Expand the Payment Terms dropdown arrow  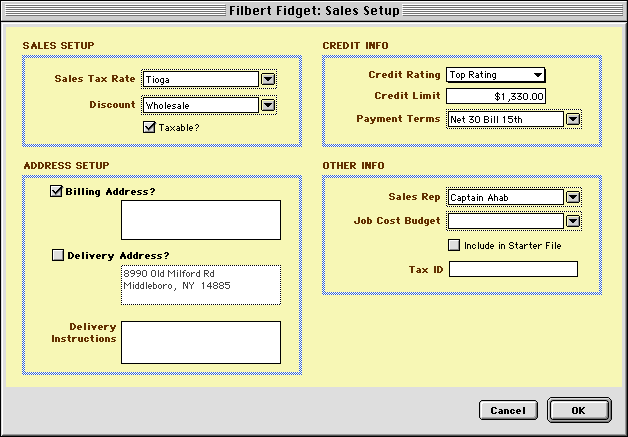click(x=573, y=120)
